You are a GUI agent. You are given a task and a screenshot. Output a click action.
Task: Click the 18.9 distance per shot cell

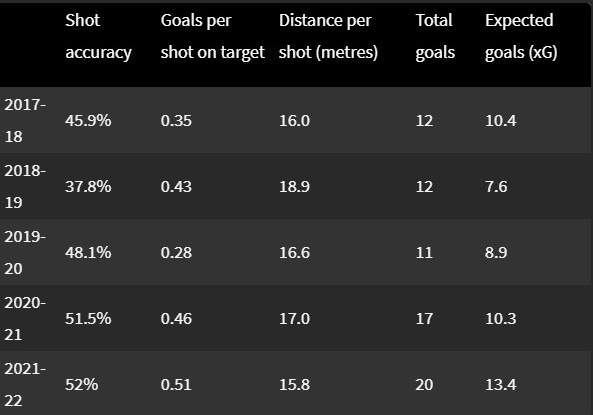[x=295, y=187]
